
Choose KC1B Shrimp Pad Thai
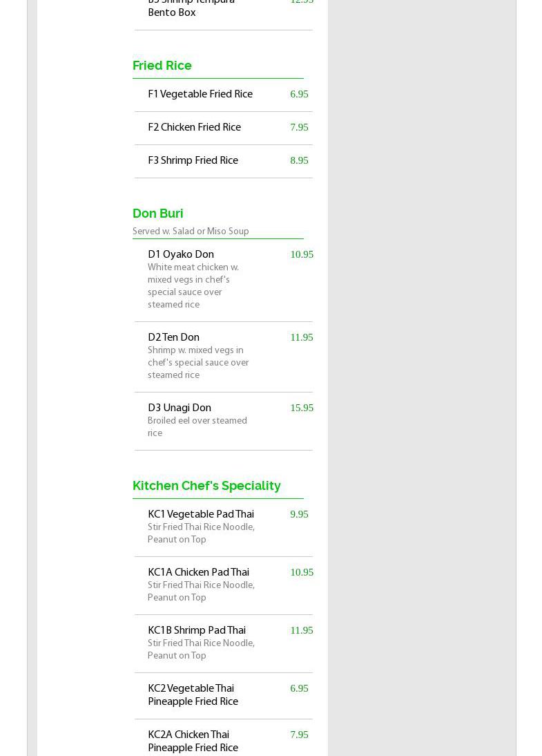(197, 630)
